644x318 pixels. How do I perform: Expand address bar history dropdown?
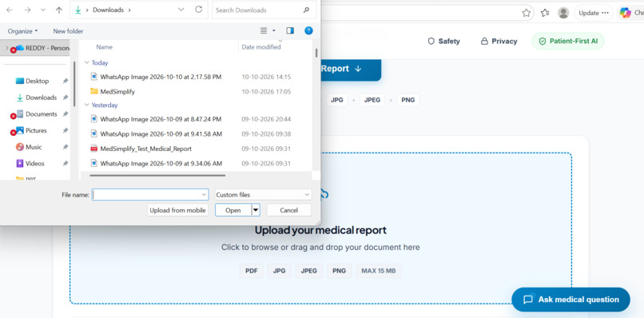tap(181, 10)
